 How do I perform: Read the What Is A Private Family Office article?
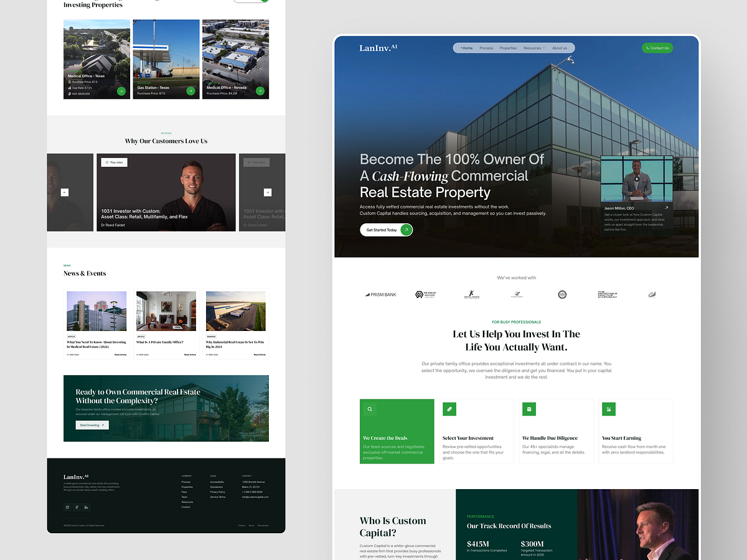tap(190, 355)
